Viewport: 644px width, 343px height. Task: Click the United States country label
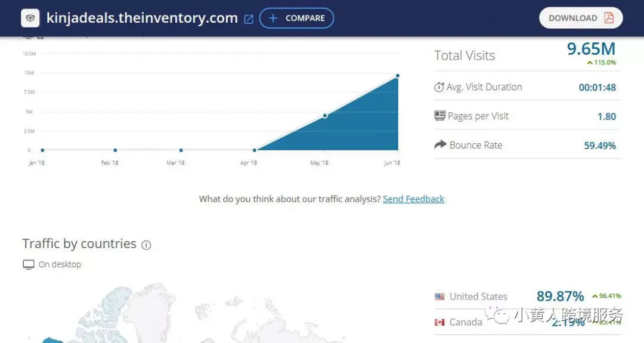coord(478,296)
